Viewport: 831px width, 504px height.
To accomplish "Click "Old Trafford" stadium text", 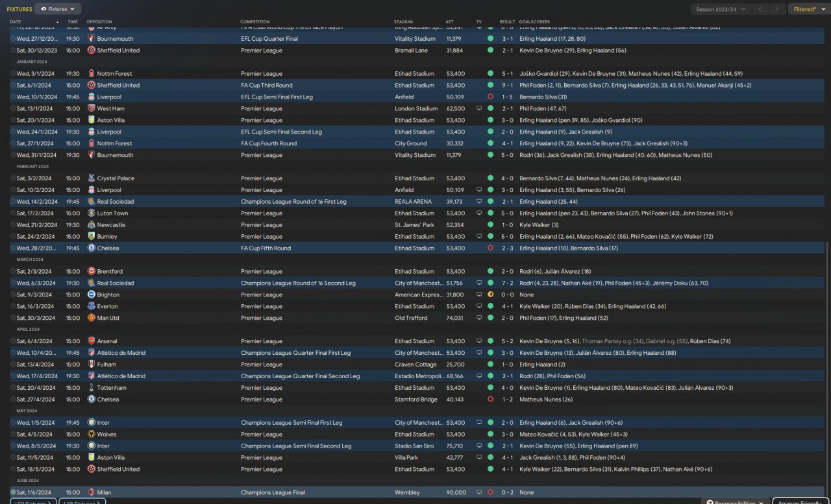I will (411, 318).
